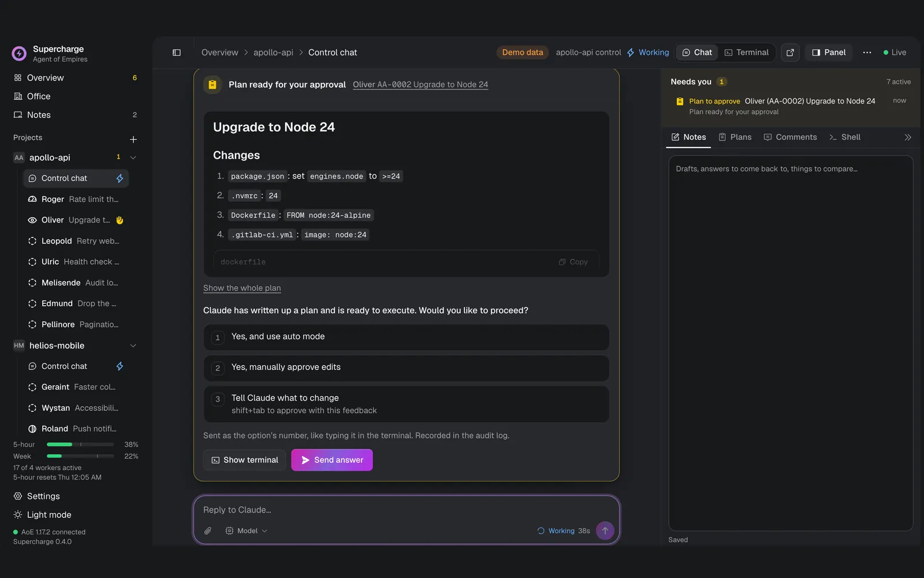Open the Model dropdown

pos(247,531)
